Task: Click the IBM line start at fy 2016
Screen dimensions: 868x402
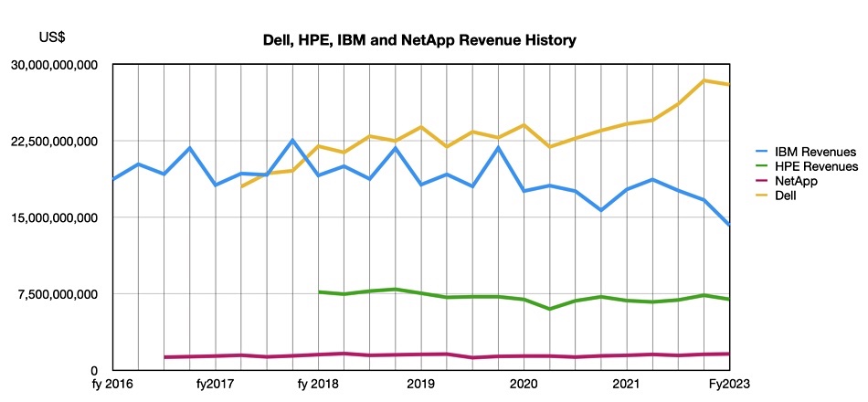Action: 114,179
